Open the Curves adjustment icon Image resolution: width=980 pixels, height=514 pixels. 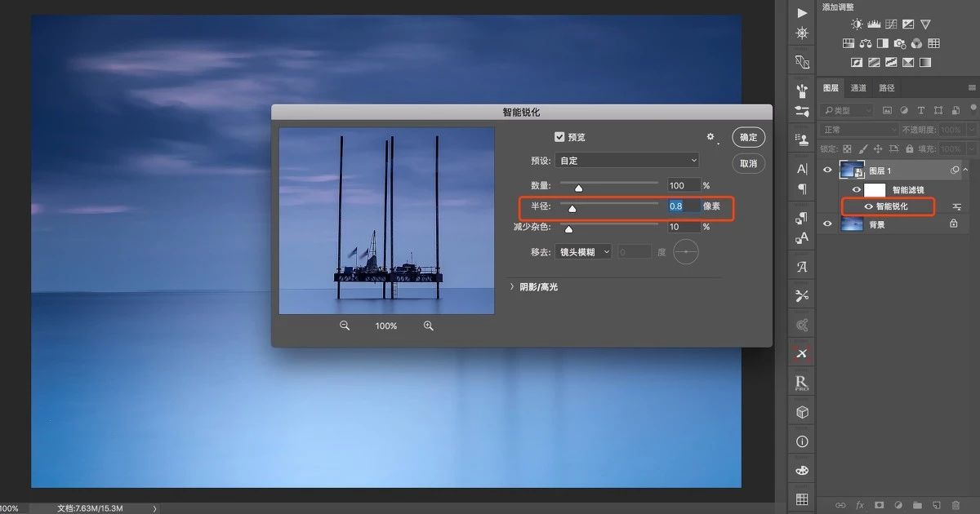point(889,24)
